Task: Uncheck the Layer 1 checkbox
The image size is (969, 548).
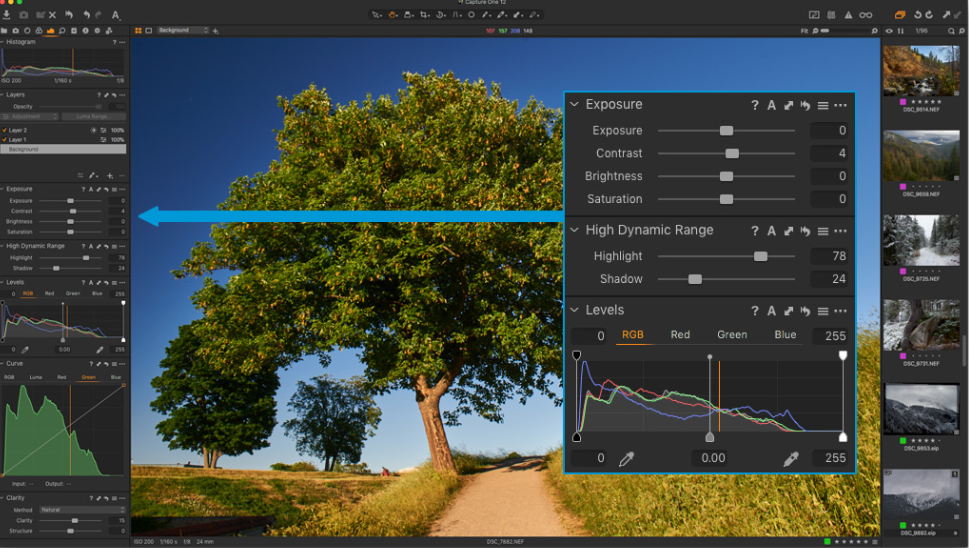Action: pyautogui.click(x=4, y=140)
